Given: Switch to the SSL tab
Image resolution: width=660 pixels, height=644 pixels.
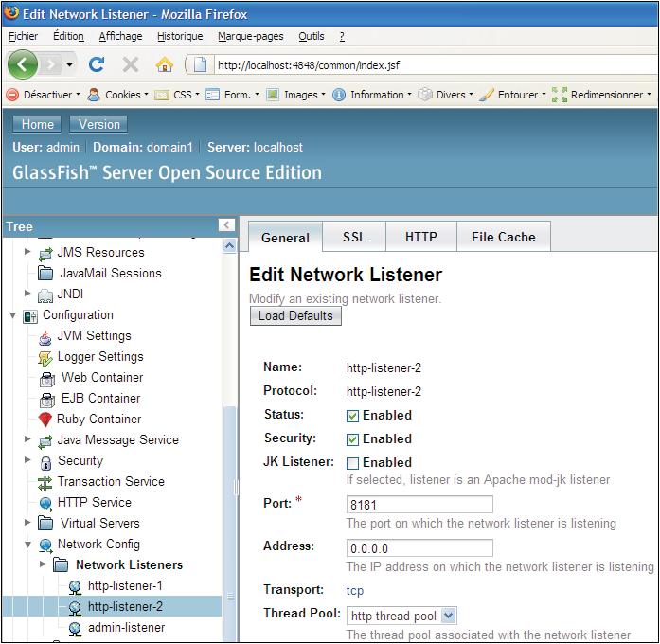Looking at the screenshot, I should pos(354,237).
